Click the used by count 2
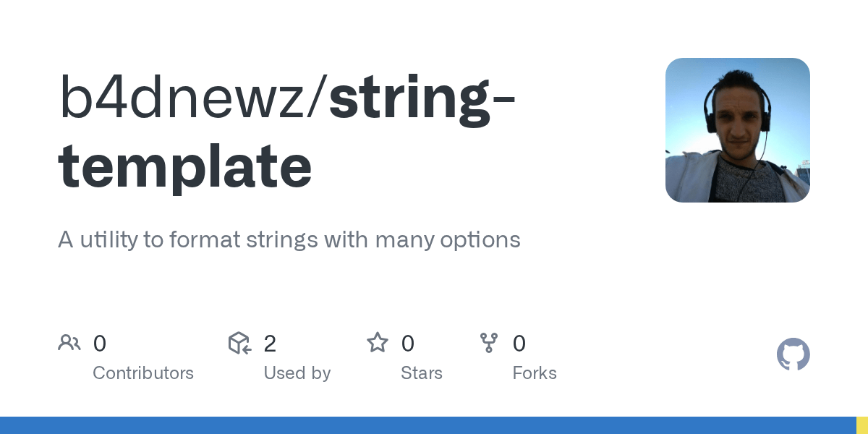 pyautogui.click(x=270, y=343)
